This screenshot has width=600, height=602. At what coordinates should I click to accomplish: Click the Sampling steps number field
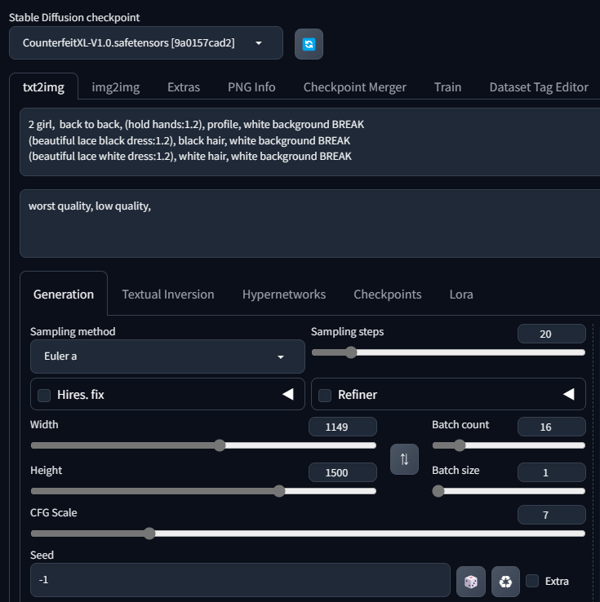551,334
